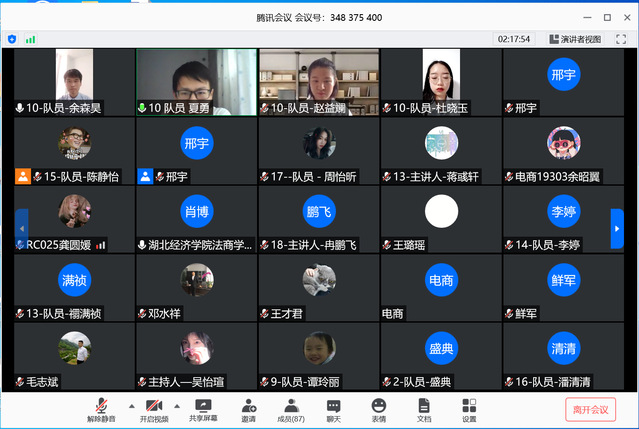639x429 pixels.
Task: Check the green network signal indicator
Action: (x=31, y=39)
